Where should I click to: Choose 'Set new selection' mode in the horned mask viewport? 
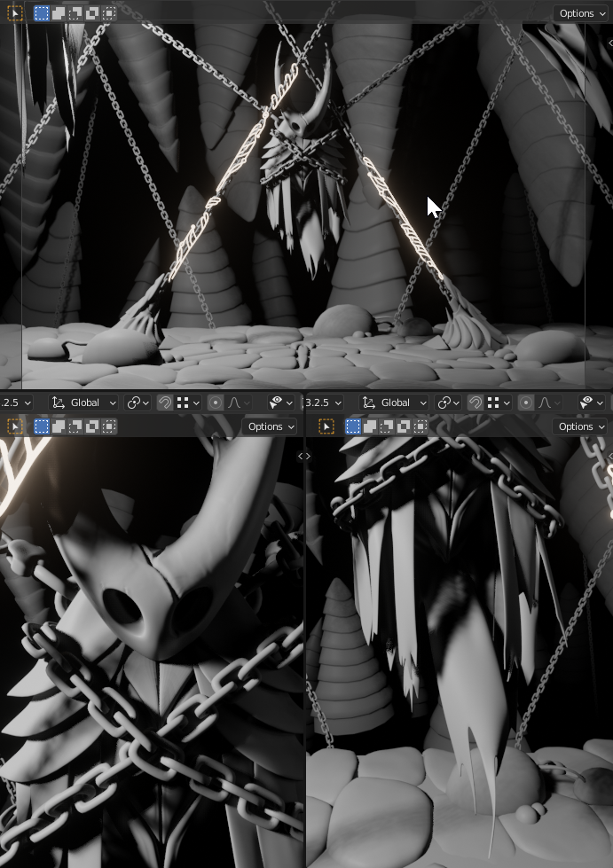[42, 426]
